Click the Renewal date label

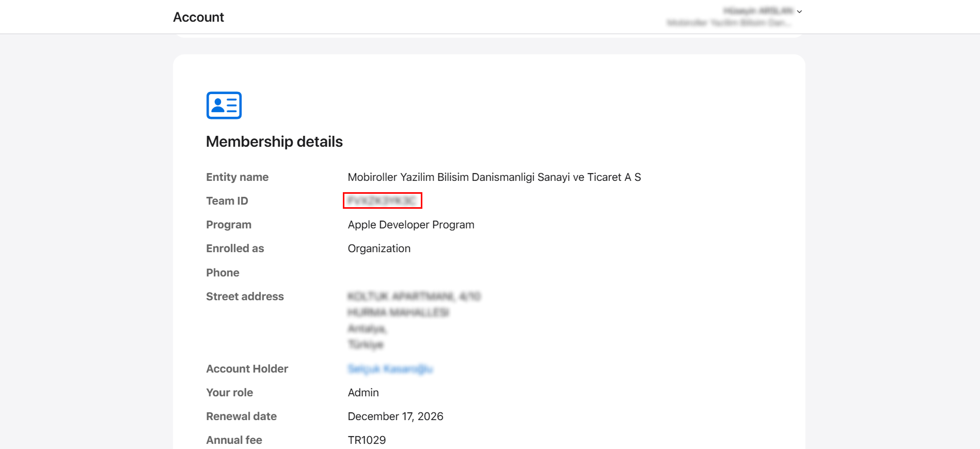coord(241,416)
